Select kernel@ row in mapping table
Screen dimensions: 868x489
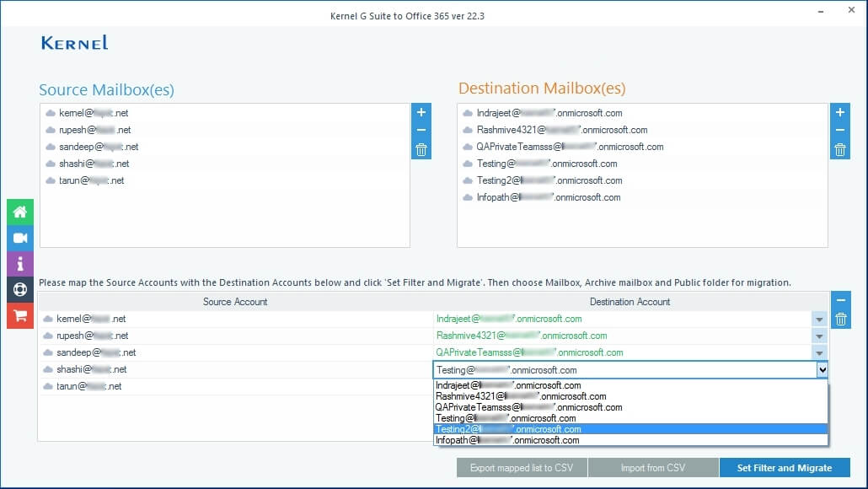(235, 319)
